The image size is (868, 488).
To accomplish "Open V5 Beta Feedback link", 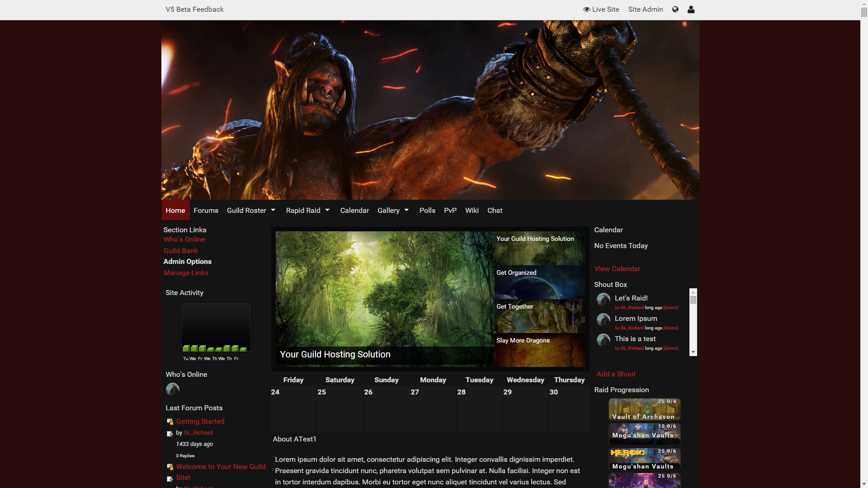I will (194, 9).
